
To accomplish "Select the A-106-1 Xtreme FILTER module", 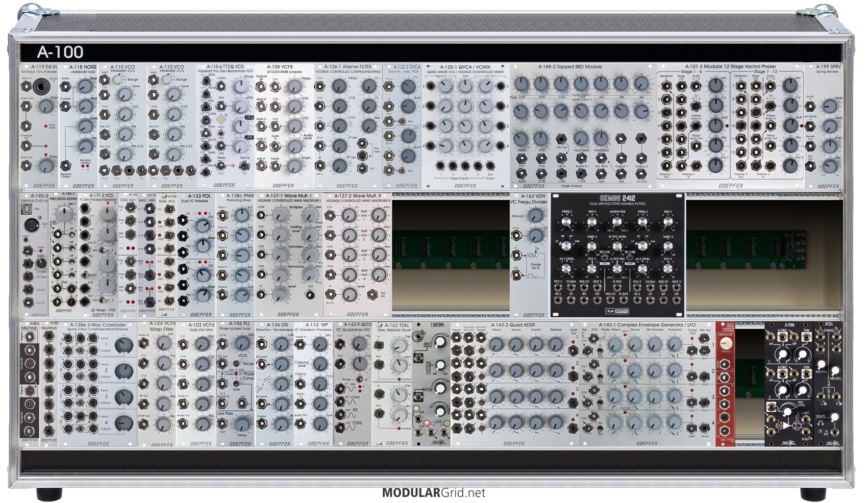I will click(x=348, y=126).
